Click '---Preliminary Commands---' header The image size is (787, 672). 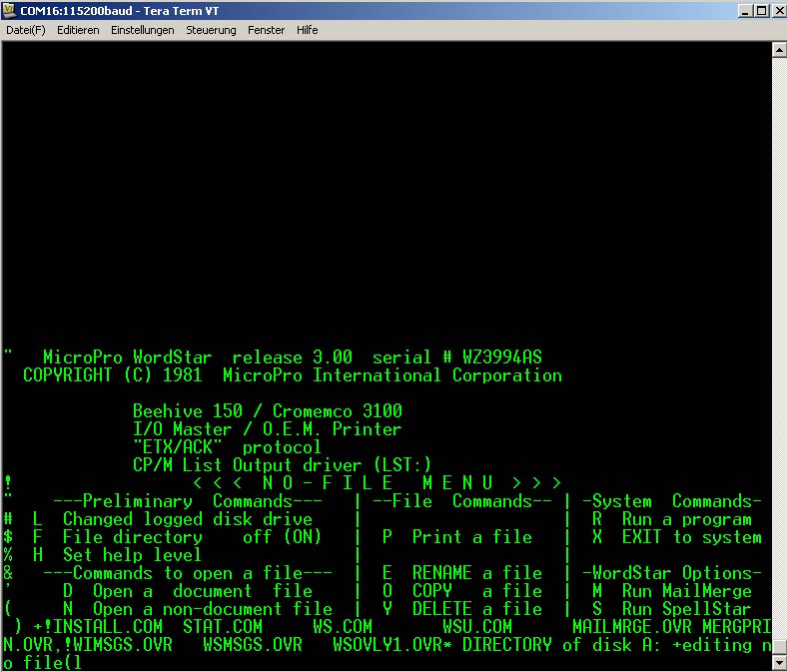click(x=188, y=501)
